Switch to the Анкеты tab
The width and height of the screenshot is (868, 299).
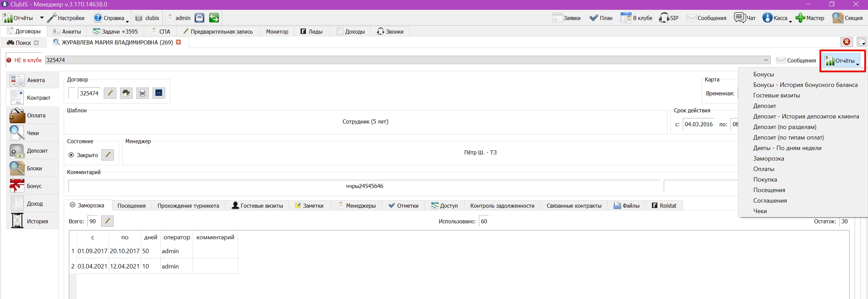click(67, 32)
